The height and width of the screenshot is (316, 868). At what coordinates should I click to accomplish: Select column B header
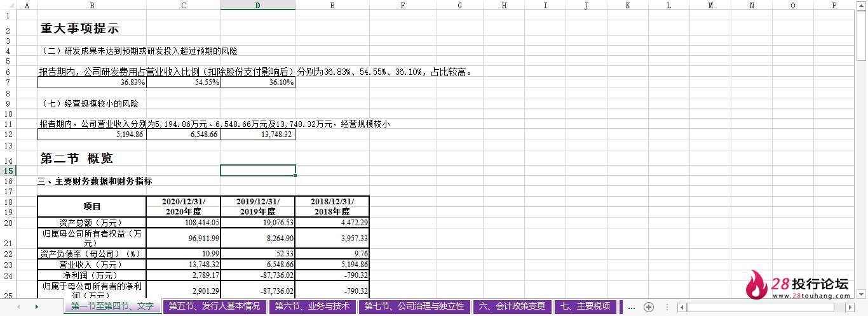pos(92,5)
